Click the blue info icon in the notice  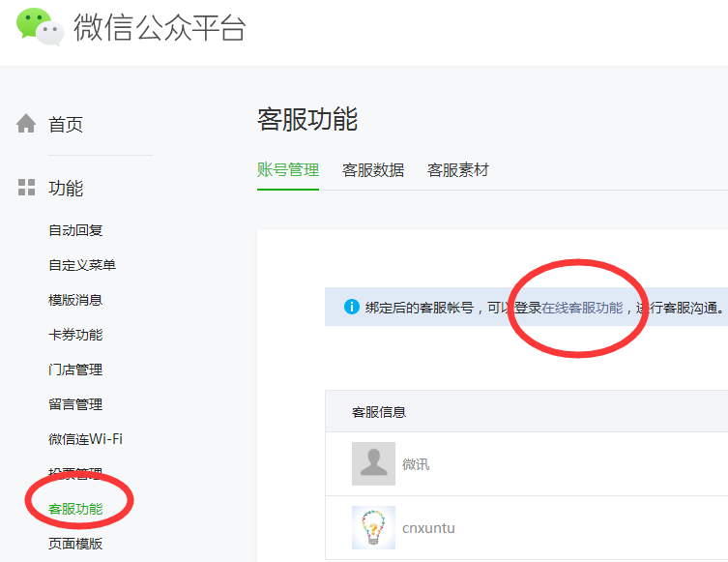coord(351,308)
